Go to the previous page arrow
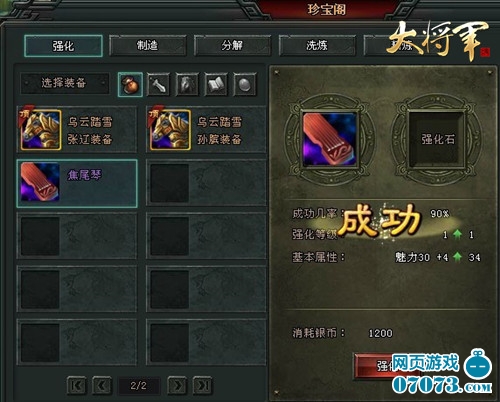The height and width of the screenshot is (402, 500). (102, 386)
